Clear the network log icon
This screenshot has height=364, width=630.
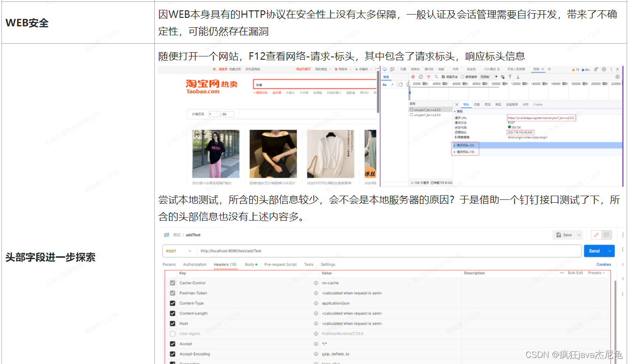(421, 77)
